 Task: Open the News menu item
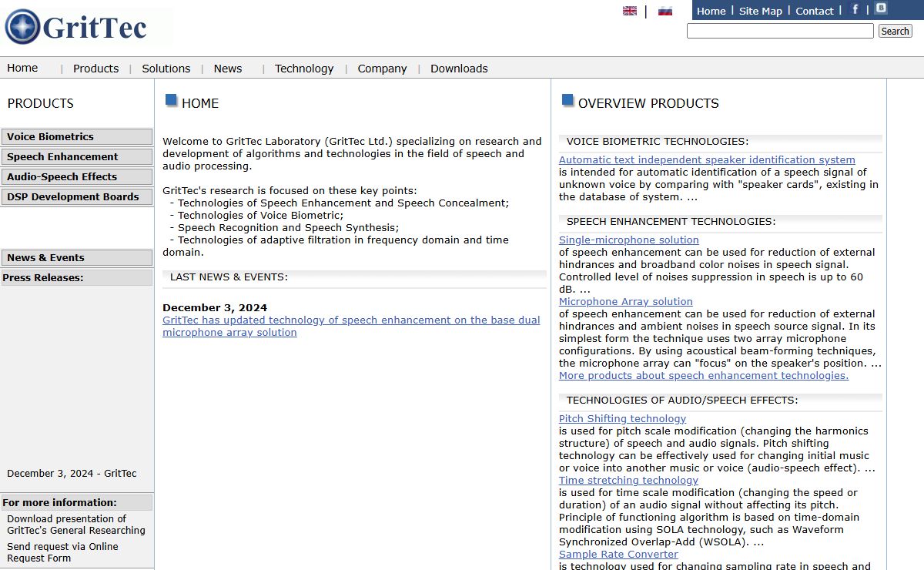pos(228,69)
